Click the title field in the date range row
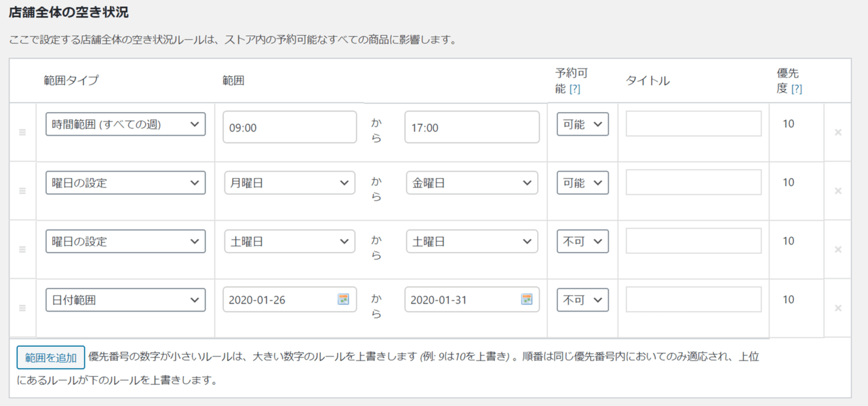This screenshot has width=868, height=406. coord(694,299)
